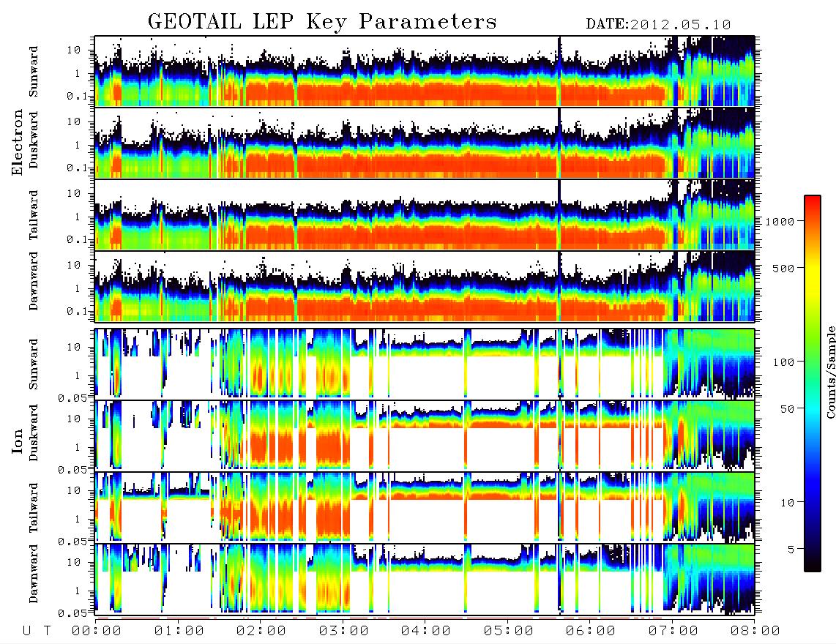
Task: Click the "U T" axis label
Action: coord(37,631)
